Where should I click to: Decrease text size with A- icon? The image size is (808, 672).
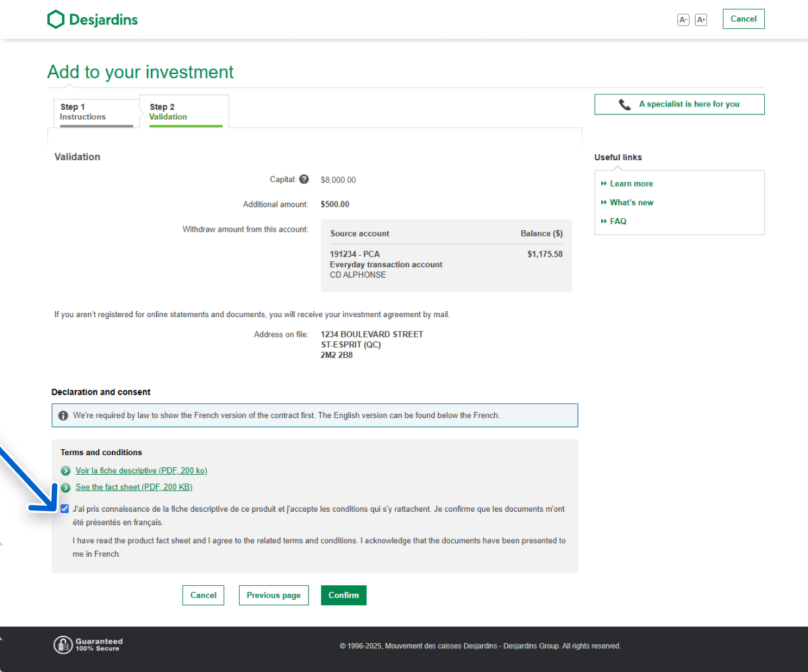(x=683, y=20)
